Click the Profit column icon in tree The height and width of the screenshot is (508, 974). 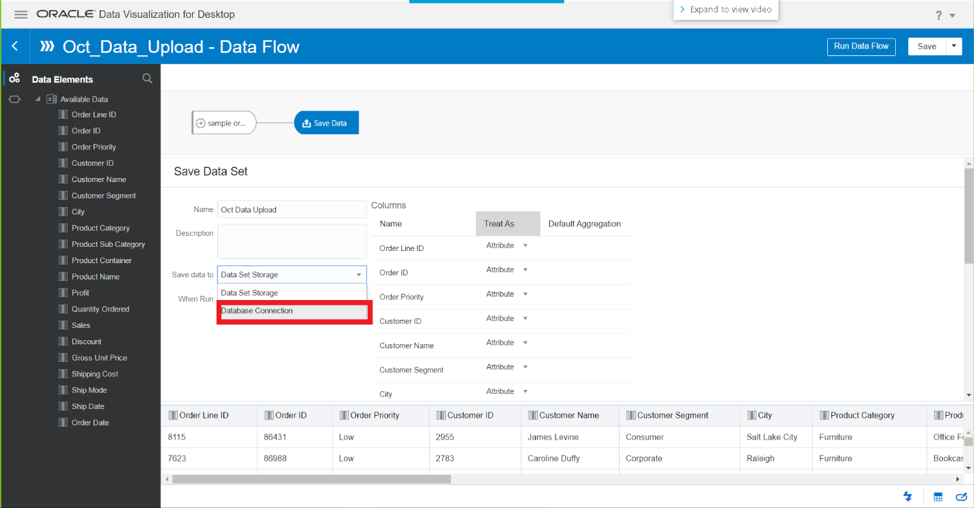(63, 293)
